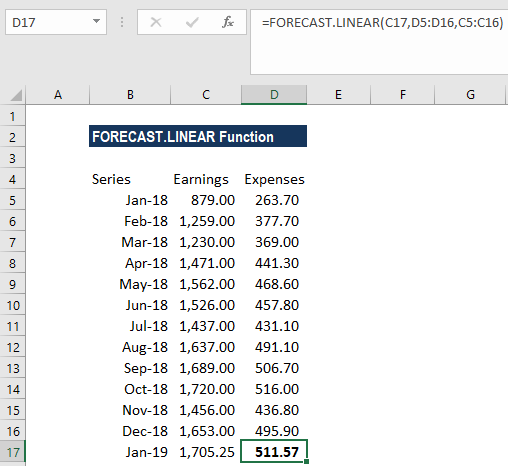This screenshot has width=508, height=466.
Task: Click the Insert Function fx icon
Action: click(228, 22)
